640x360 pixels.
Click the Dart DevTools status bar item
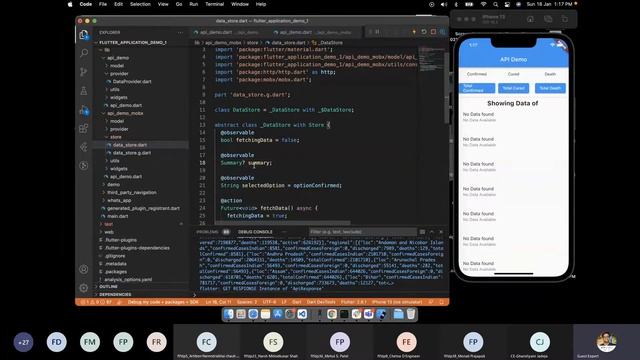point(320,302)
